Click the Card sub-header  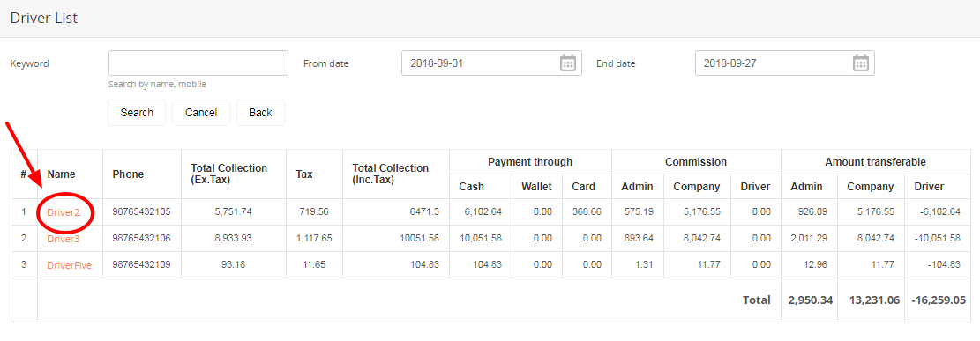point(584,186)
